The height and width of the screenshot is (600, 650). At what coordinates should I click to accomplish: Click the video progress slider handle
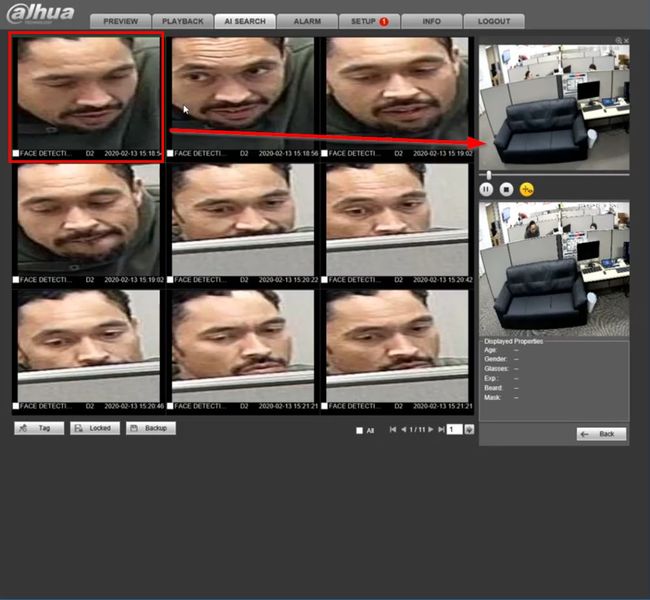coord(489,175)
